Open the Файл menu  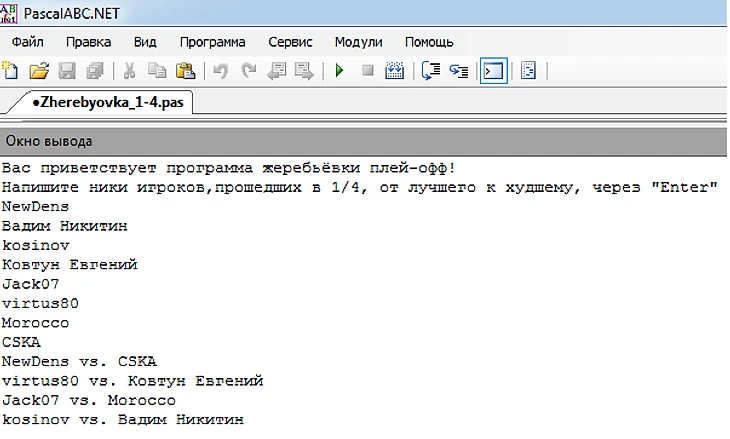tap(27, 42)
